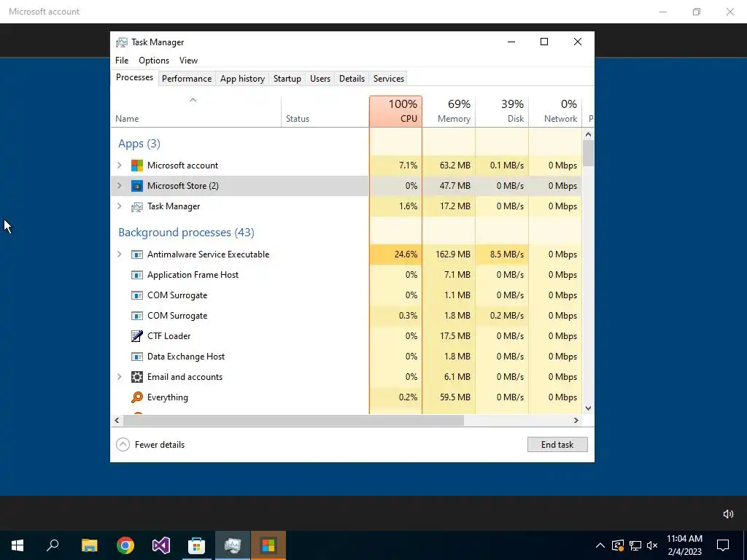Viewport: 747px width, 560px height.
Task: Switch to the Services tab
Action: pyautogui.click(x=389, y=79)
